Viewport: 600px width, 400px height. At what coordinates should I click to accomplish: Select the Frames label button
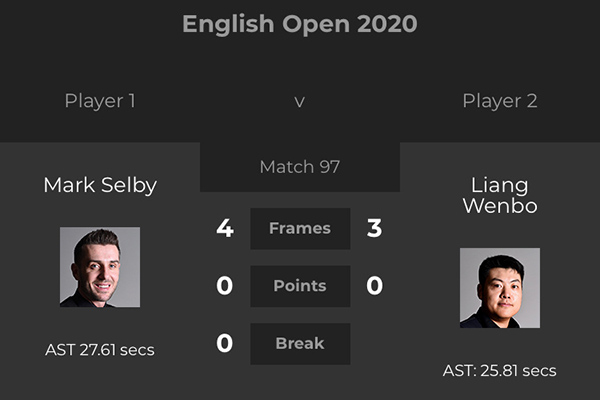pyautogui.click(x=300, y=228)
